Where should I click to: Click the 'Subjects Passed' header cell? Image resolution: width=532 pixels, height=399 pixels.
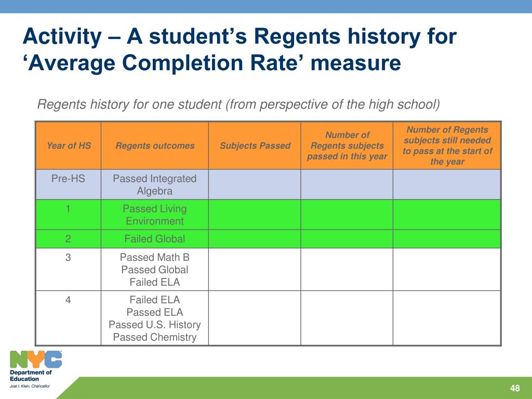pos(255,145)
